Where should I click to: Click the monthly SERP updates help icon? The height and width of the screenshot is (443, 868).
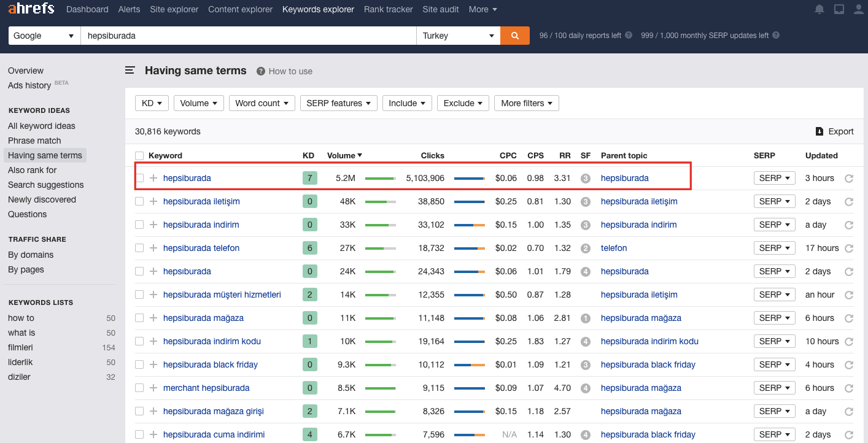[x=776, y=36]
